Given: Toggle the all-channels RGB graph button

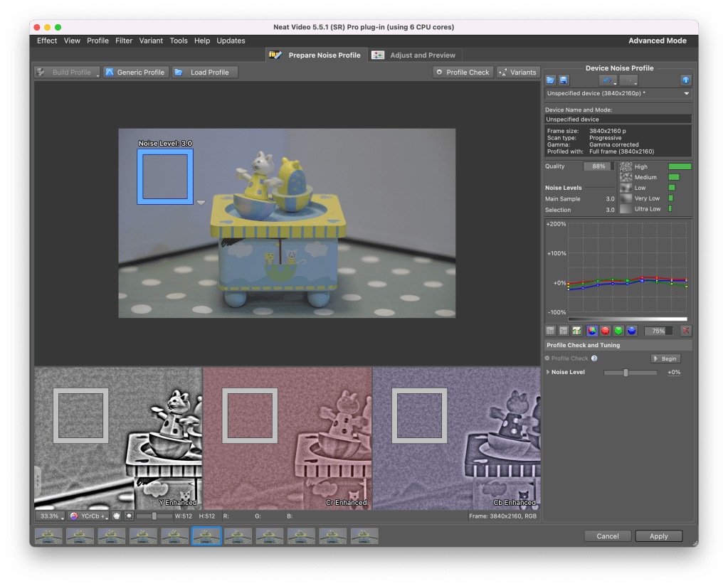Looking at the screenshot, I should (x=591, y=331).
